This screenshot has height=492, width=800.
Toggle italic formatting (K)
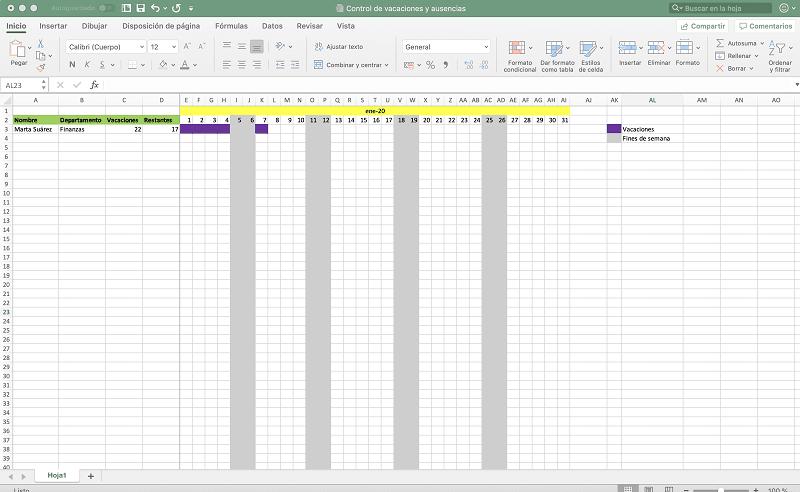tap(88, 65)
